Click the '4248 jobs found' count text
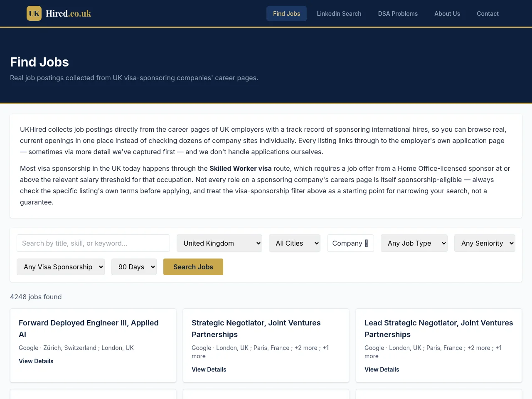 36,297
